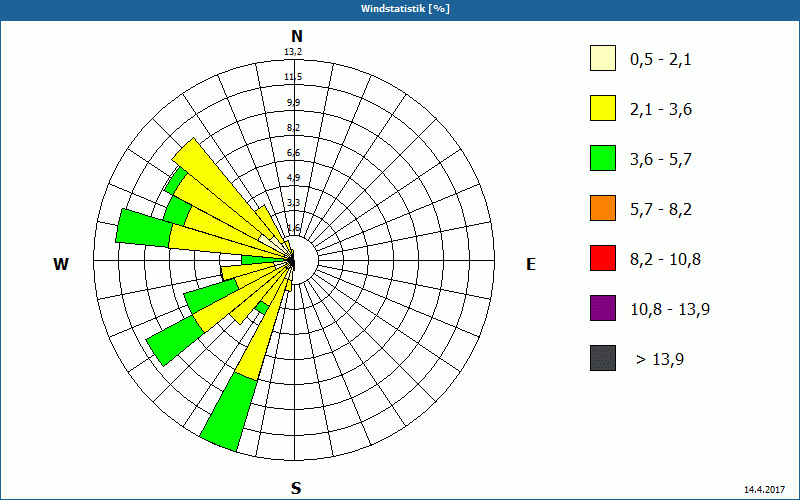
Task: Click the 3,3 ring scale label
Action: (293, 203)
